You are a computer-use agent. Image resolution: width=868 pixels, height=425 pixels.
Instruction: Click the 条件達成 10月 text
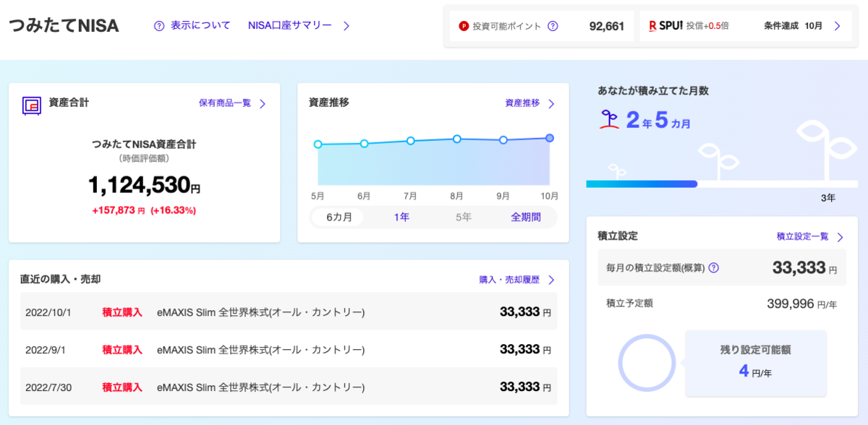[x=793, y=26]
